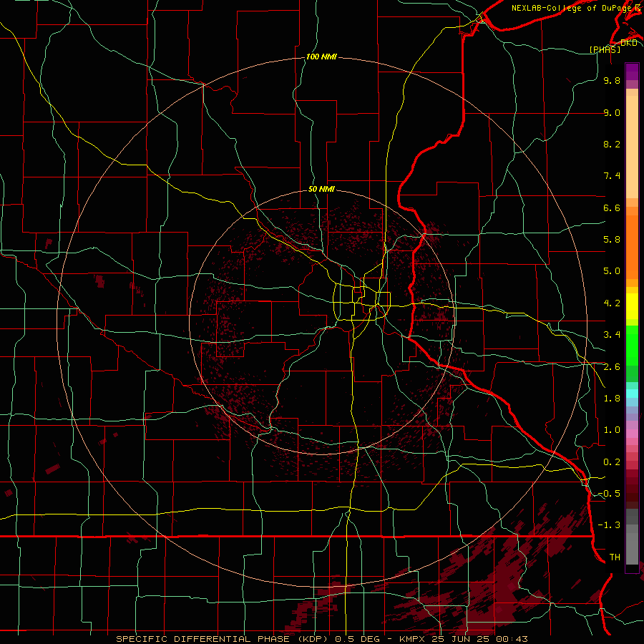Select the 0.2 value on the color scale
Screen dimensions: 644x644
click(612, 462)
